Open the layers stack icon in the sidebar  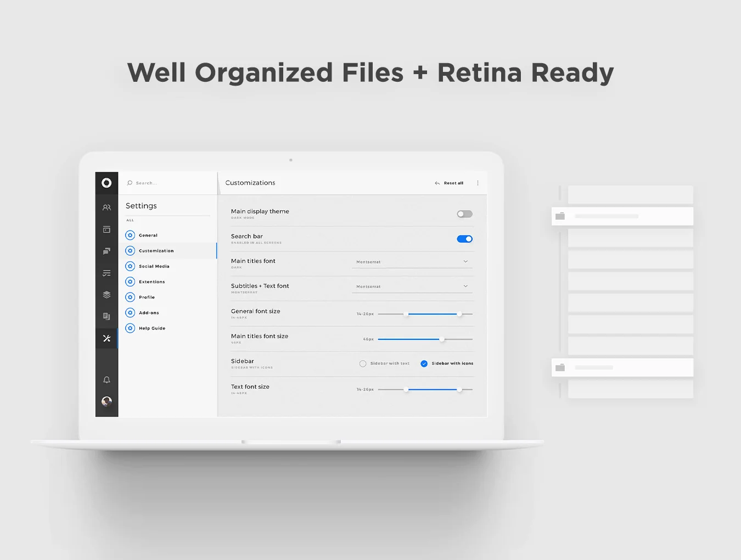coord(106,295)
